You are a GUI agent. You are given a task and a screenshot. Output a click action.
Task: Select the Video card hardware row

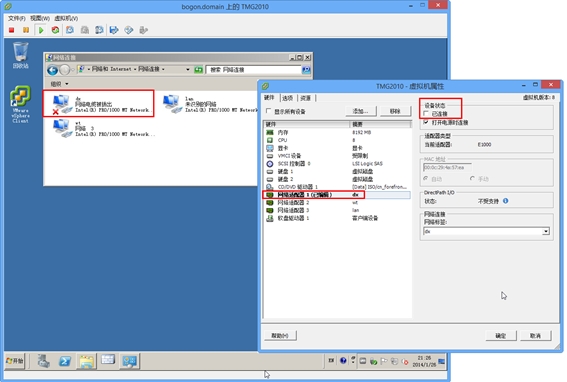[337, 148]
